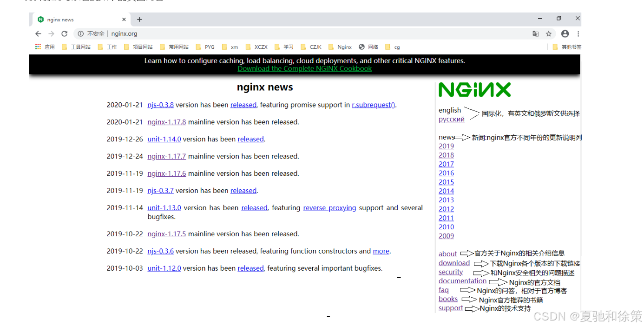
Task: Open the books link
Action: (448, 299)
